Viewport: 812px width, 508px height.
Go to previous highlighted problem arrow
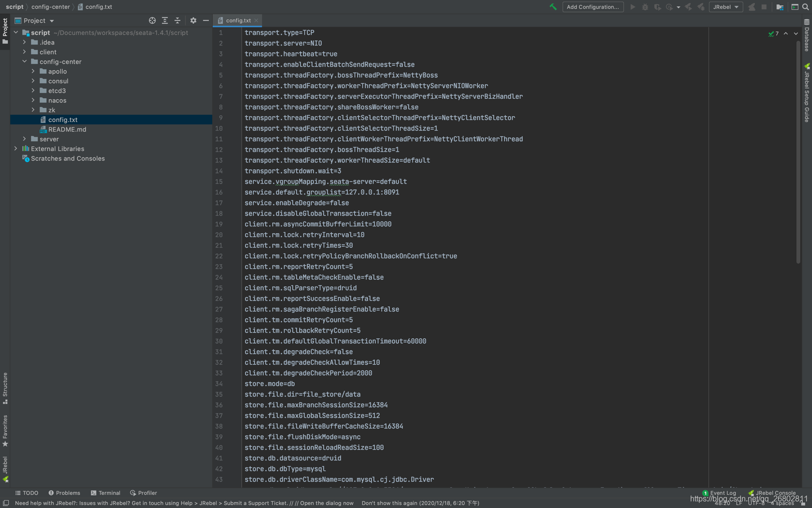pyautogui.click(x=786, y=33)
